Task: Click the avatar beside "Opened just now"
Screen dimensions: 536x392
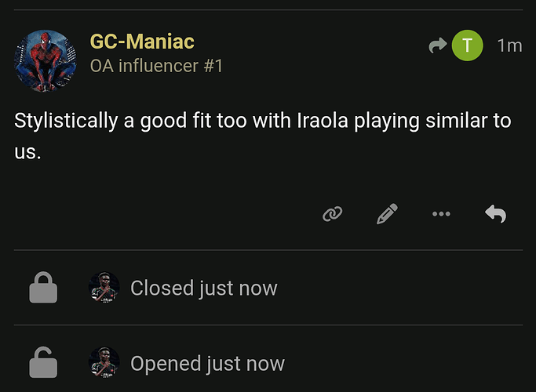Action: tap(104, 363)
